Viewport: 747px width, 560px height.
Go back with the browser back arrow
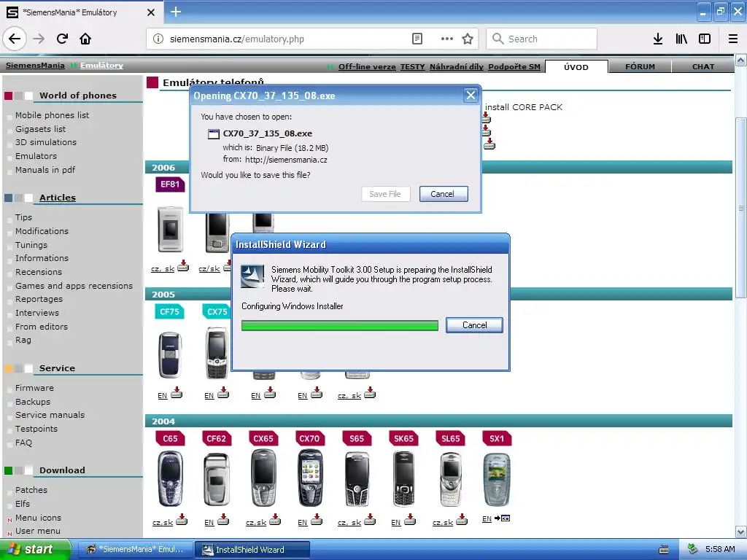click(x=15, y=39)
